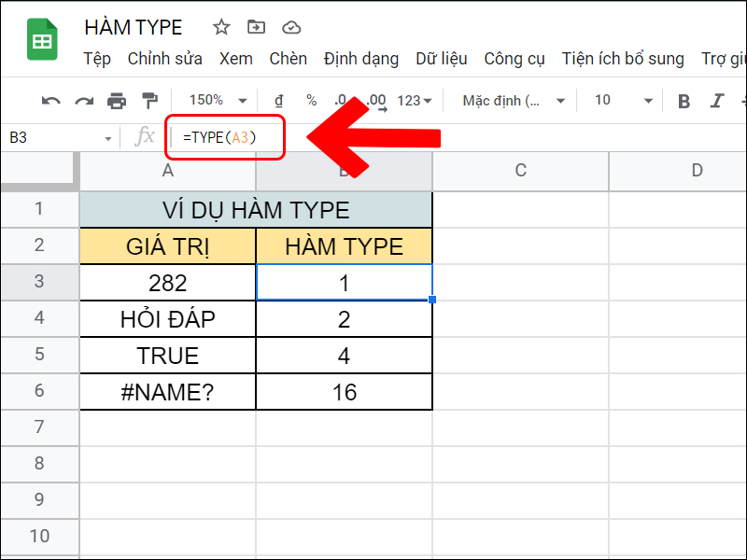
Task: Select row 6 header
Action: 39,391
